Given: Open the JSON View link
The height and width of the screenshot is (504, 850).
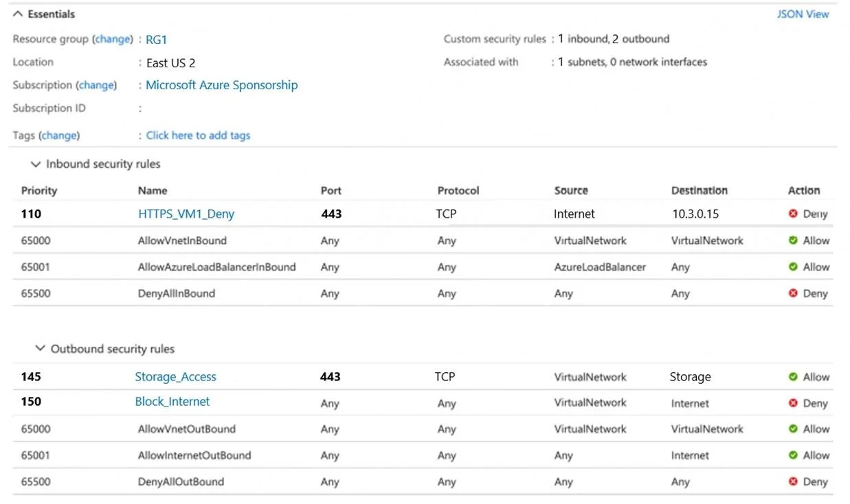Looking at the screenshot, I should [803, 14].
